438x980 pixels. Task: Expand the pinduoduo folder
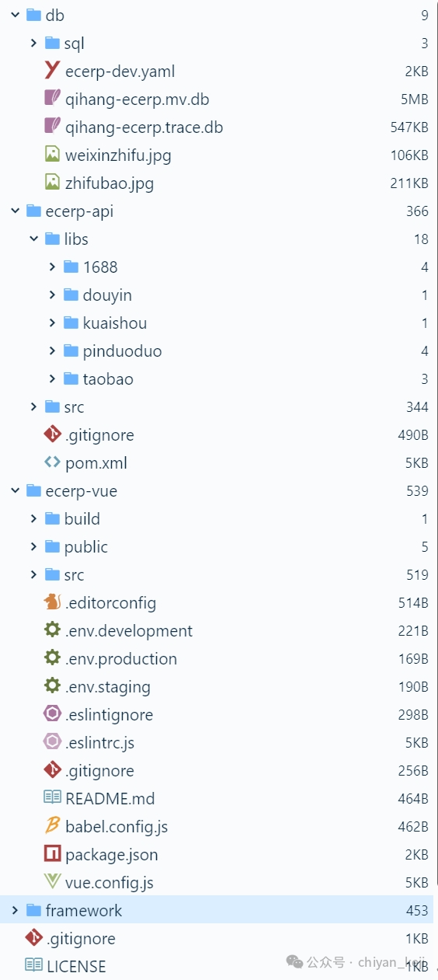click(52, 350)
